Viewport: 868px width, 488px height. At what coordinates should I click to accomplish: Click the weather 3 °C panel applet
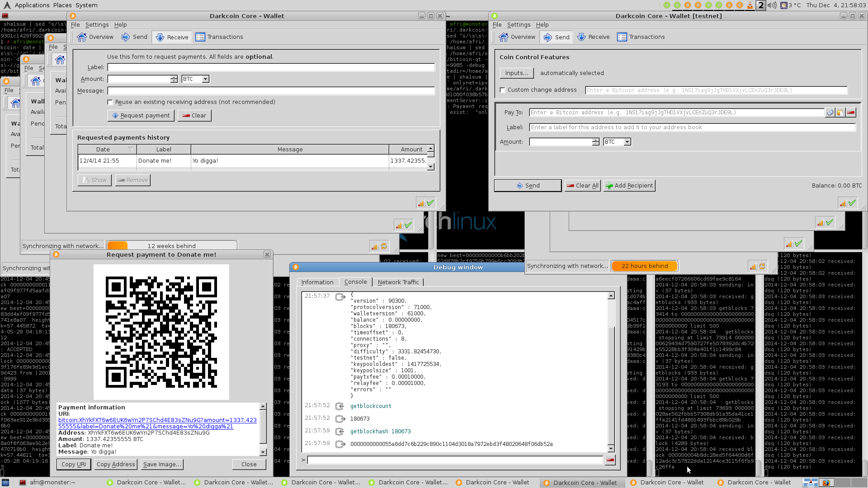pos(791,5)
